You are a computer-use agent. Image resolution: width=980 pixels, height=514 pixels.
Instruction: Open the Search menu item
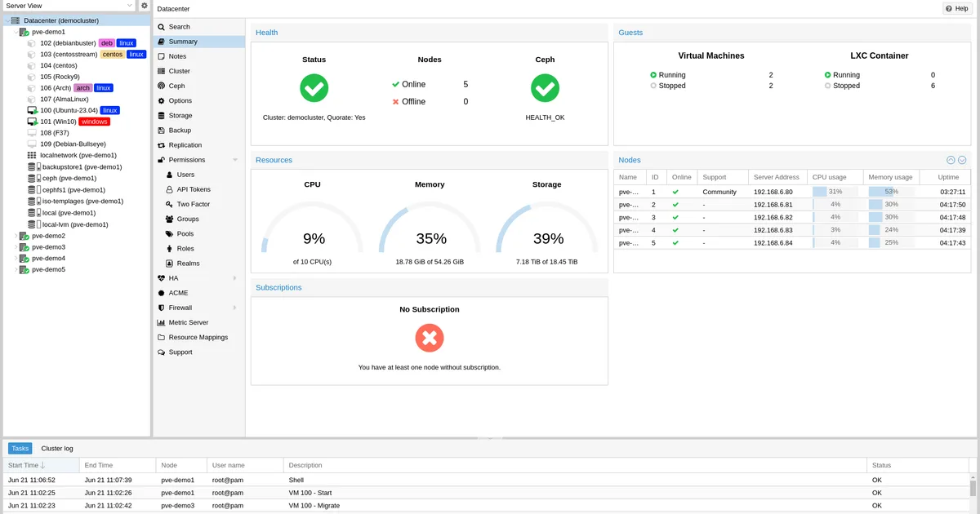point(199,27)
